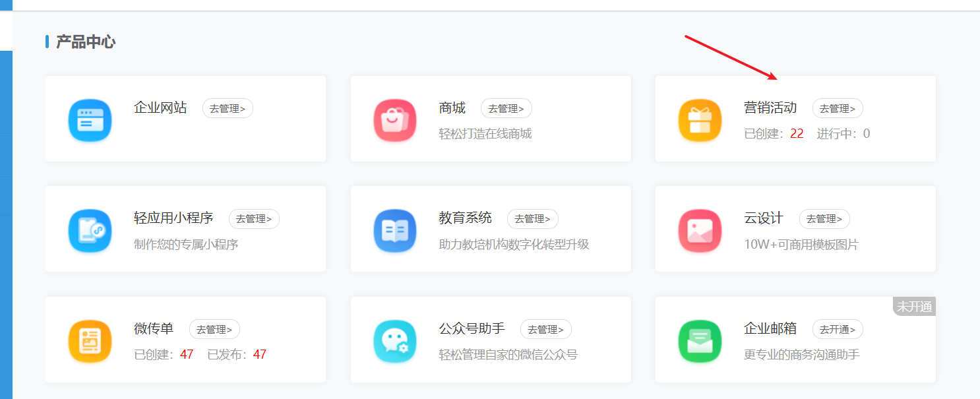This screenshot has width=980, height=399.
Task: Click the 企业邮箱 green envelope icon
Action: pos(700,340)
